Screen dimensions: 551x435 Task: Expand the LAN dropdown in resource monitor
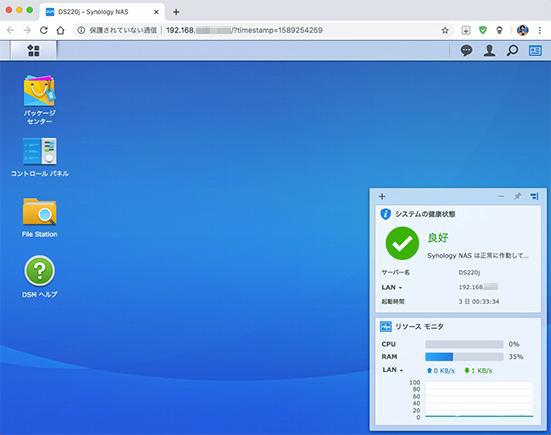coord(393,370)
